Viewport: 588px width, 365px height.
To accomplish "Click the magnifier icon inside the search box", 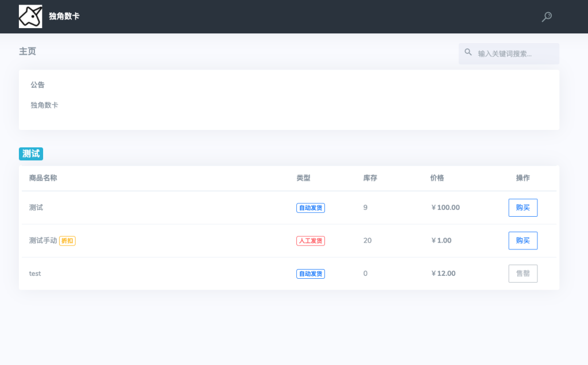I will [468, 52].
